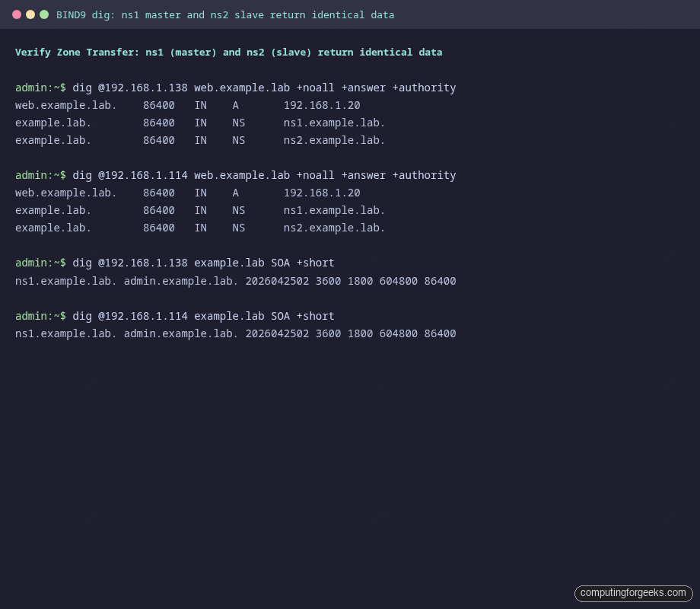Click the computingforgeeks.com badge
Screen dimensions: 700x609
click(x=633, y=593)
